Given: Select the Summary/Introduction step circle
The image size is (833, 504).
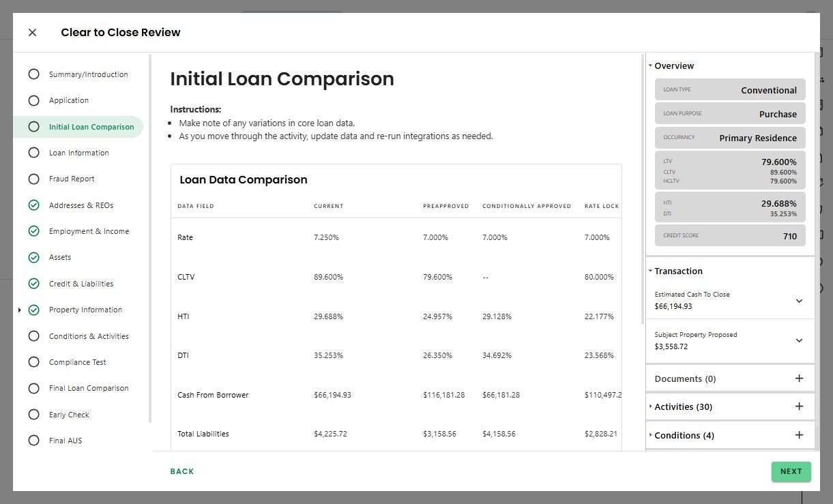Looking at the screenshot, I should coord(33,74).
